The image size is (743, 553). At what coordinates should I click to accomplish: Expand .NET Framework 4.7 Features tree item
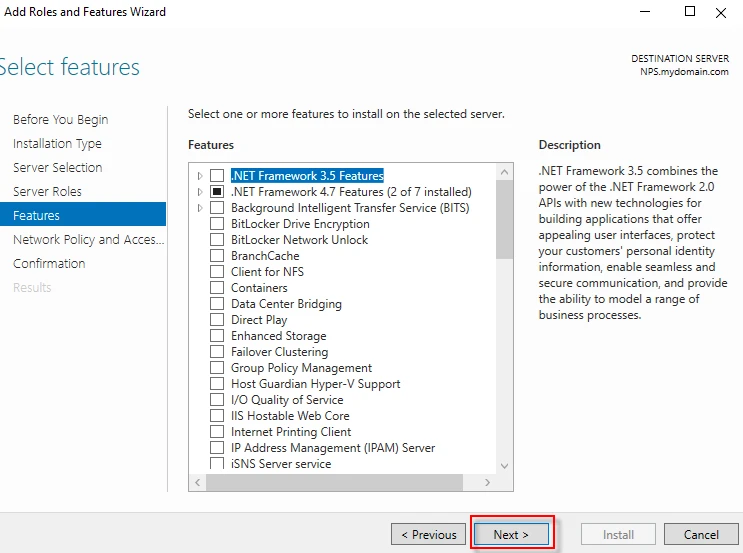click(200, 192)
